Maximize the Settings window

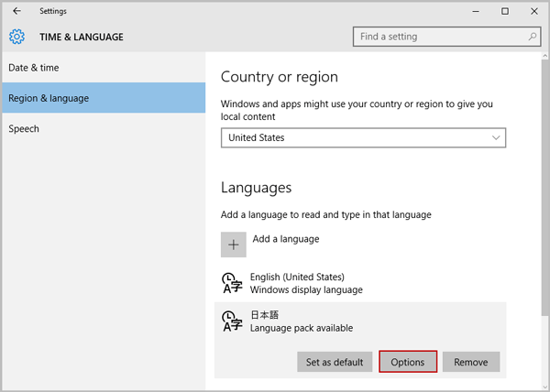tap(505, 11)
